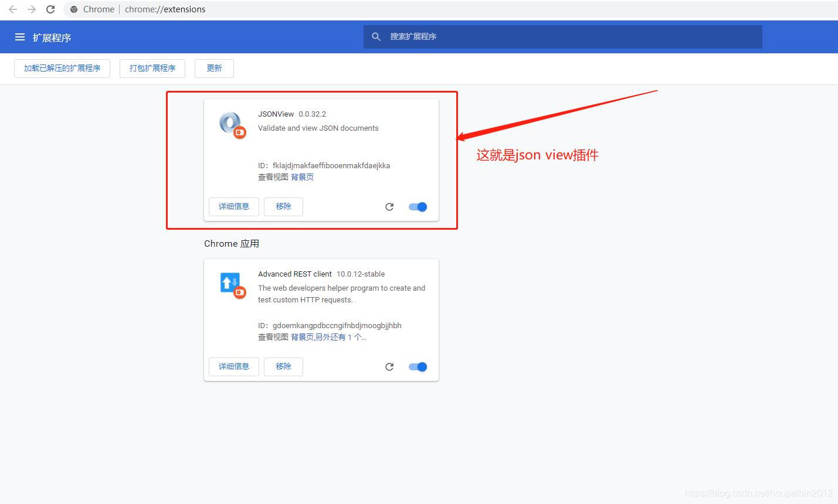Click the JSONView extension icon
The width and height of the screenshot is (838, 504).
(x=232, y=124)
